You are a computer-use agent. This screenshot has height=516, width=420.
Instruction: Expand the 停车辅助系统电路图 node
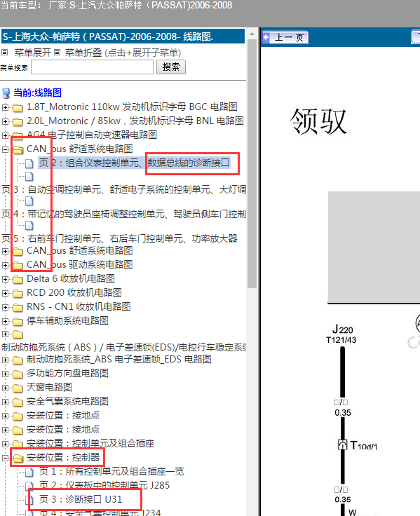[x=6, y=321]
